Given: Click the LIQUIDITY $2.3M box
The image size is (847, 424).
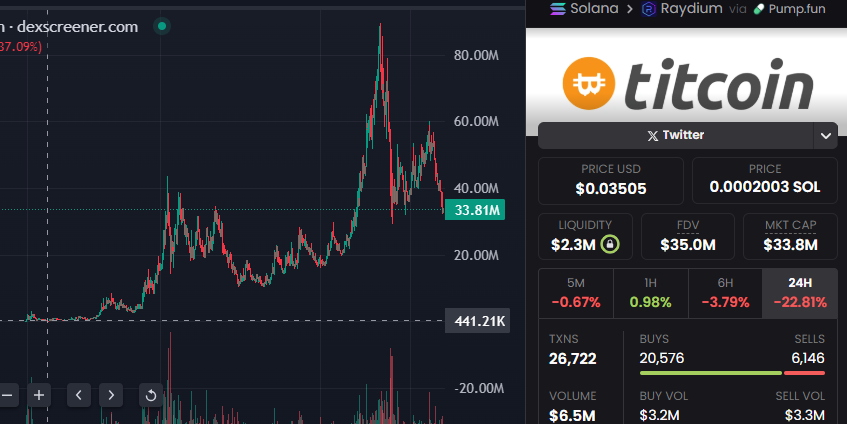Looking at the screenshot, I should click(x=585, y=237).
